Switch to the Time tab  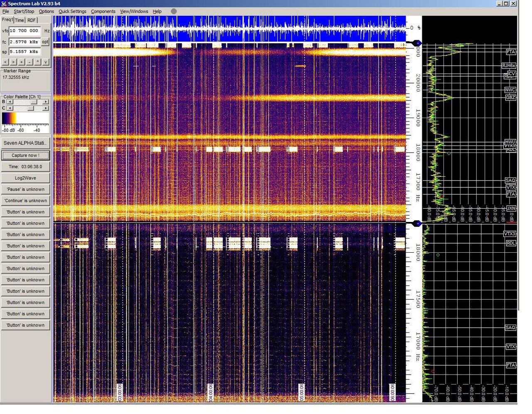(x=20, y=20)
